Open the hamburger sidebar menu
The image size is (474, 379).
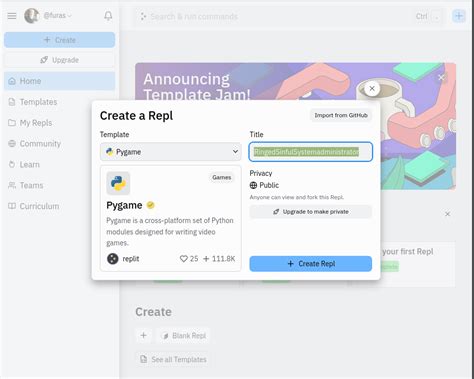pyautogui.click(x=12, y=16)
